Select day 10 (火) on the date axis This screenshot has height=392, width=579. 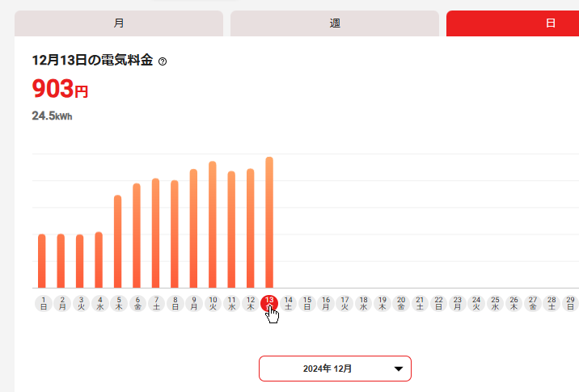click(x=213, y=303)
